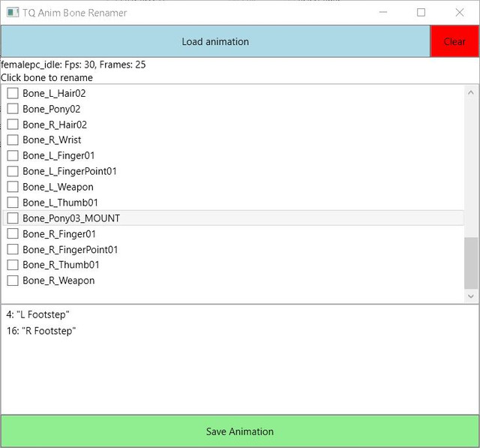This screenshot has width=480, height=448.
Task: Select the Bone_L_Finger01 checkbox
Action: tap(13, 155)
